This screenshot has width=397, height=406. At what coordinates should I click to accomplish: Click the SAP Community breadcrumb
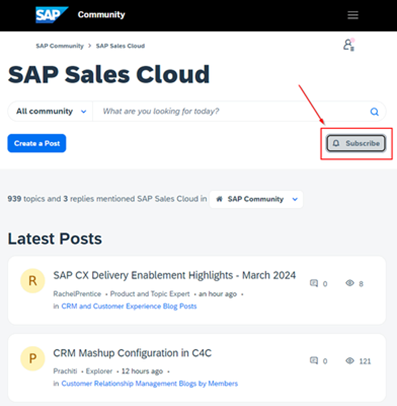[x=60, y=46]
